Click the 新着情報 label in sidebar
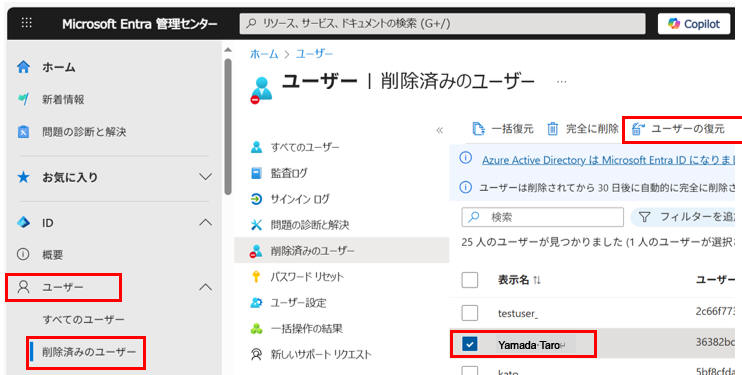The width and height of the screenshot is (742, 375). [63, 99]
